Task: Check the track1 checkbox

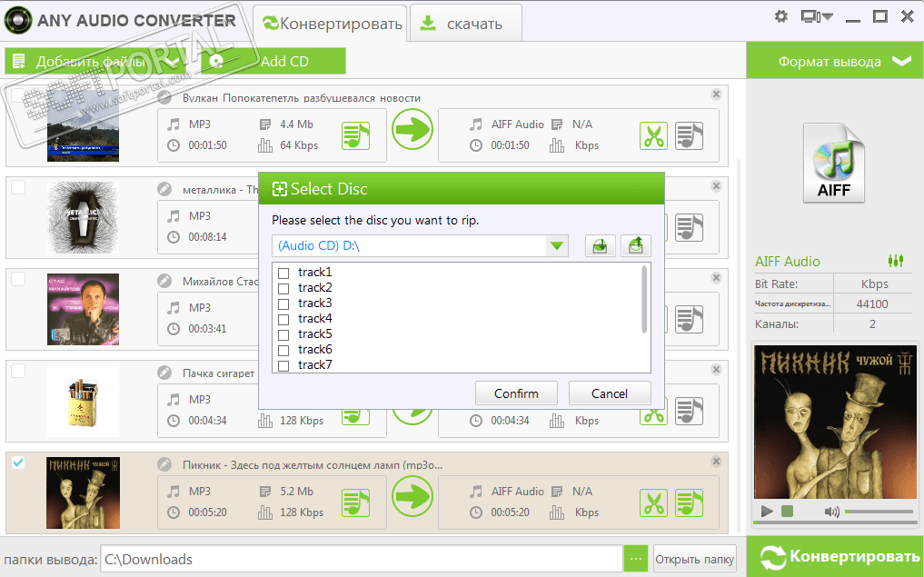Action: pyautogui.click(x=283, y=273)
